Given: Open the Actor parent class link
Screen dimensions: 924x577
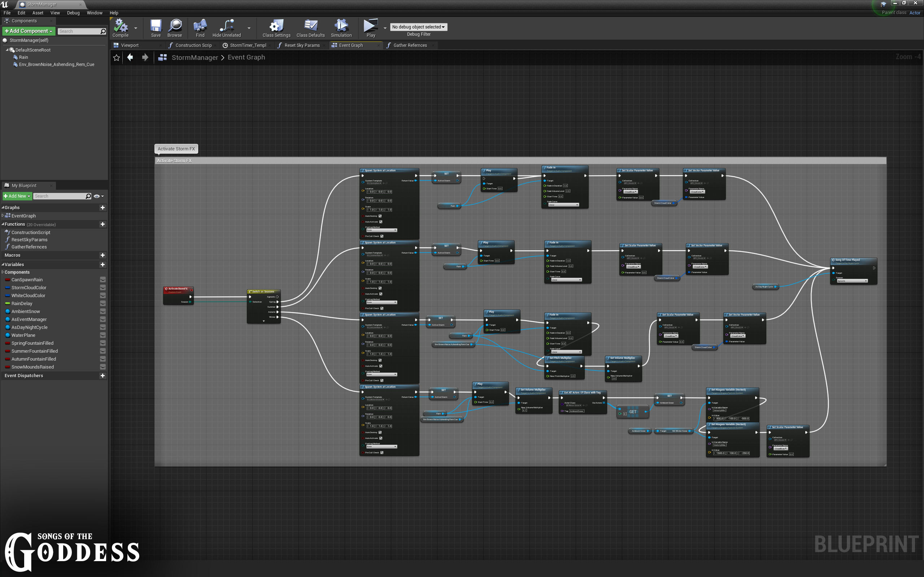Looking at the screenshot, I should (x=915, y=13).
